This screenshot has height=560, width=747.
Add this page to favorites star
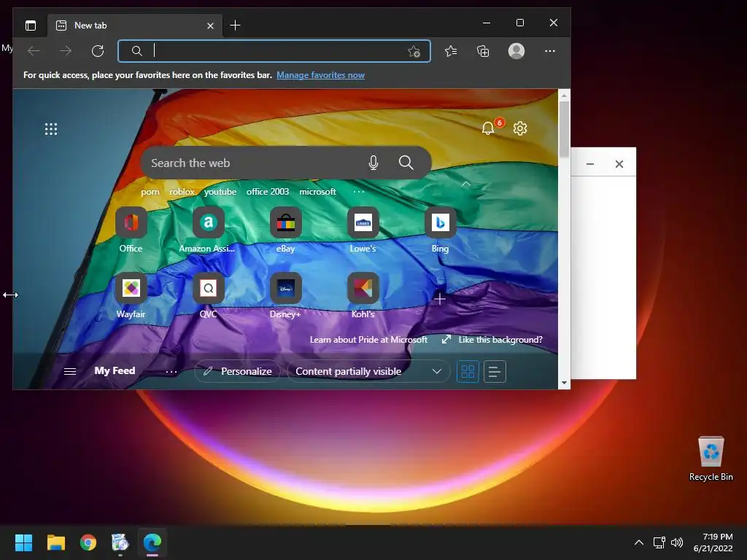pos(414,52)
